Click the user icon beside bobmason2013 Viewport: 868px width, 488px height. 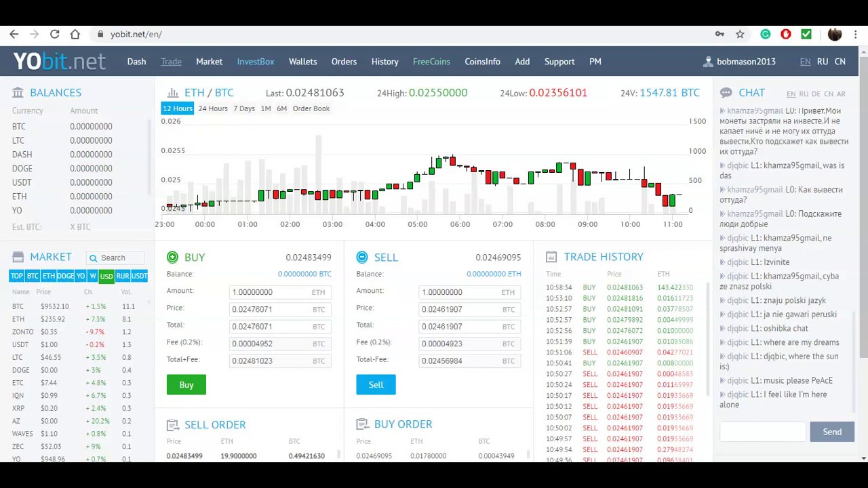pyautogui.click(x=709, y=62)
